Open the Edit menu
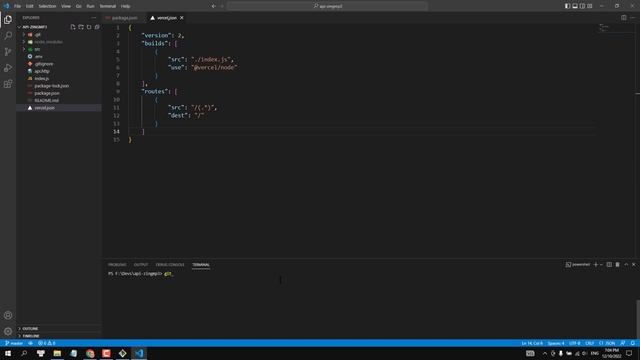640x360 pixels. (x=30, y=6)
